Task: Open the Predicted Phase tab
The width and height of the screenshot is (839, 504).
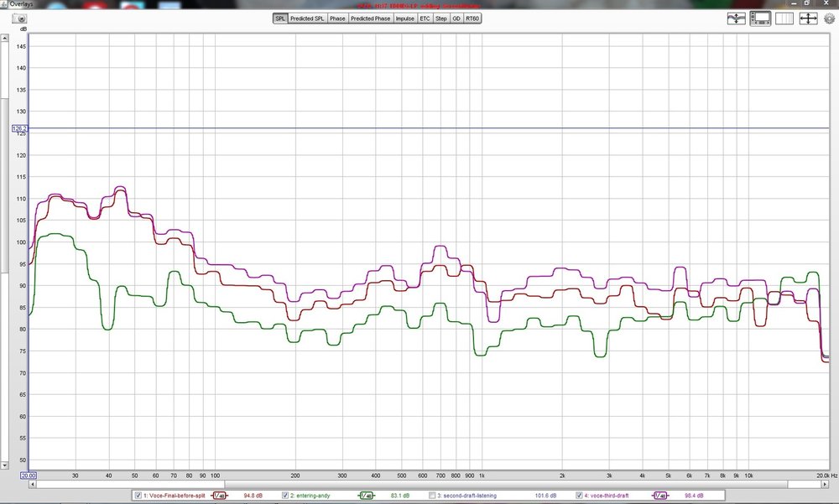Action: coord(370,18)
